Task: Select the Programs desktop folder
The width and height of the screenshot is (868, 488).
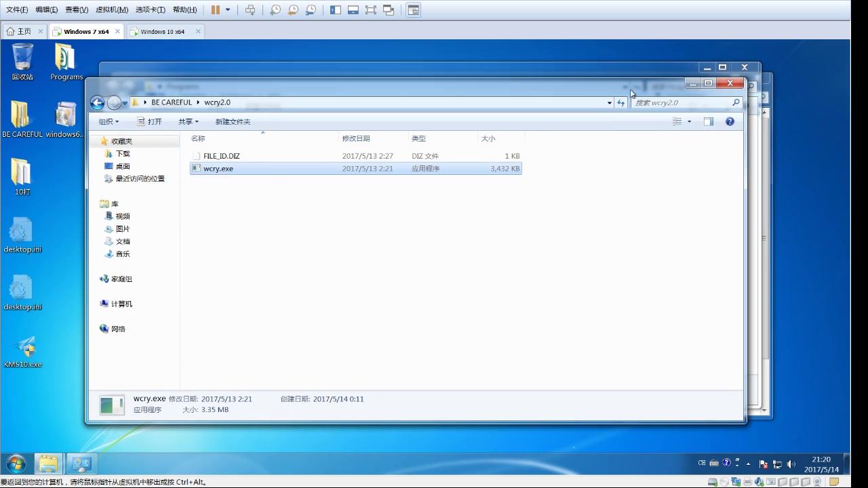Action: (x=66, y=62)
